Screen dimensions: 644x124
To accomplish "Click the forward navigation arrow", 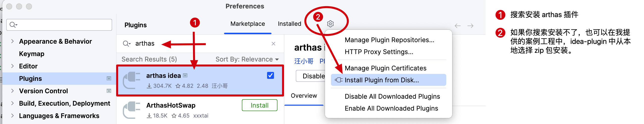I will pyautogui.click(x=470, y=26).
